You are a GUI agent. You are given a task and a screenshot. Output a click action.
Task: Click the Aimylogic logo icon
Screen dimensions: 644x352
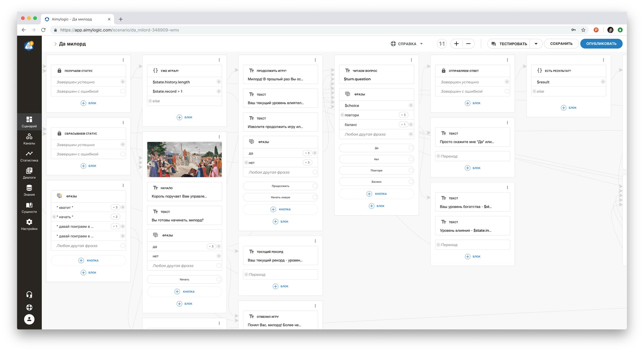(29, 45)
